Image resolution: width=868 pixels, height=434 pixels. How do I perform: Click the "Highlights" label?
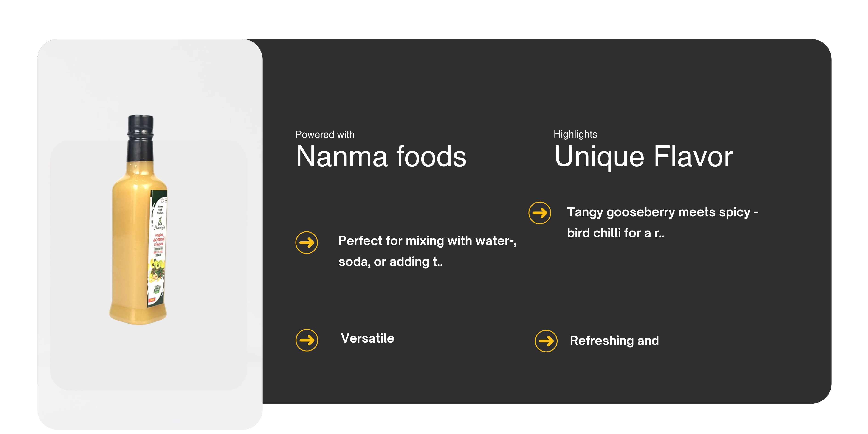(x=575, y=134)
